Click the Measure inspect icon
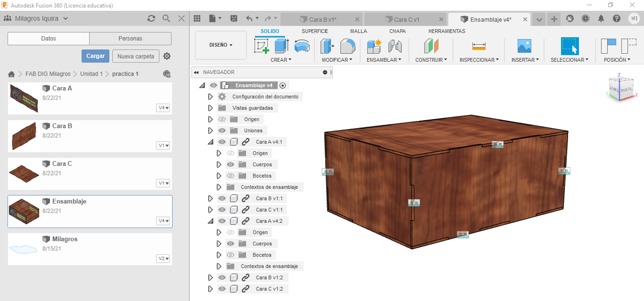The image size is (644, 301). (478, 46)
